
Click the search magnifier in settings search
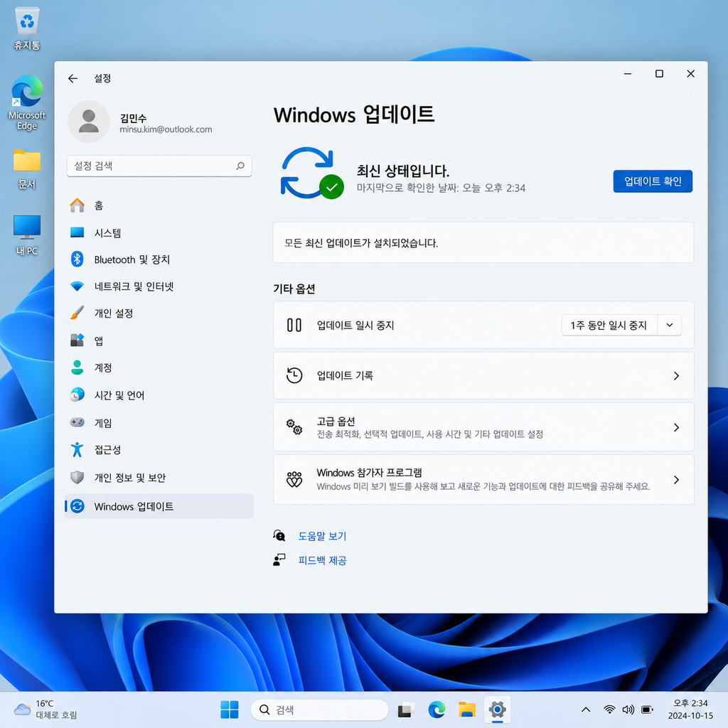tap(240, 166)
